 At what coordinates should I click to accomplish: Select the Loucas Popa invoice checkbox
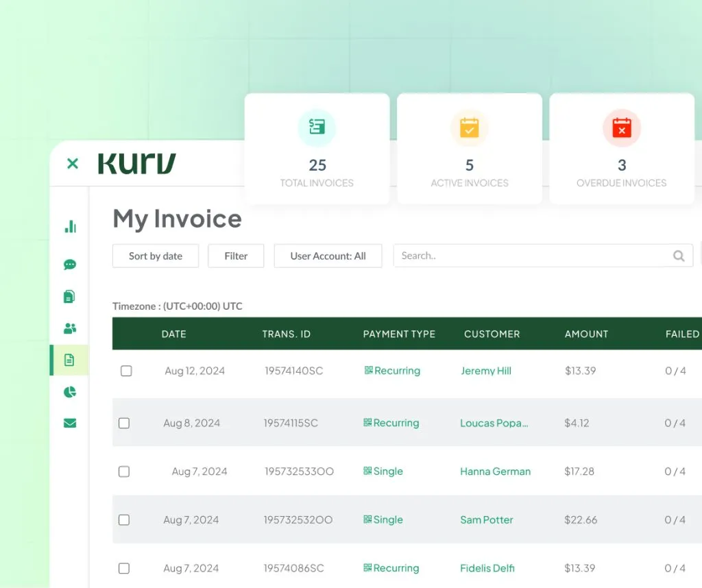point(124,424)
